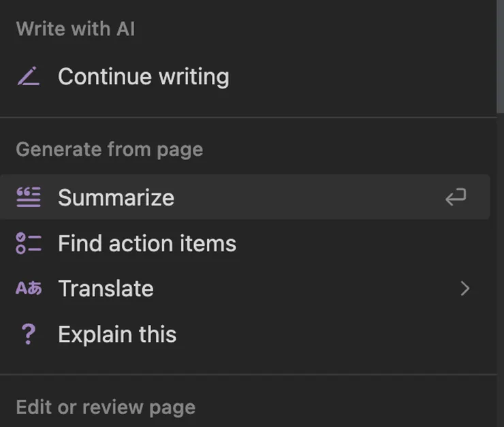Expand the Translate submenu chevron
Image resolution: width=504 pixels, height=427 pixels.
tap(465, 289)
